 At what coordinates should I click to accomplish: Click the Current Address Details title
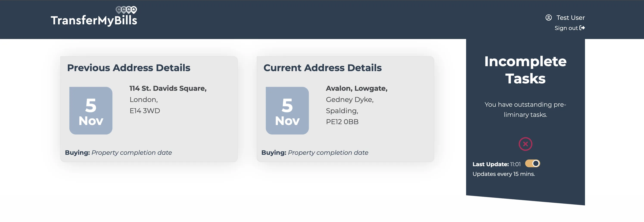tap(323, 68)
